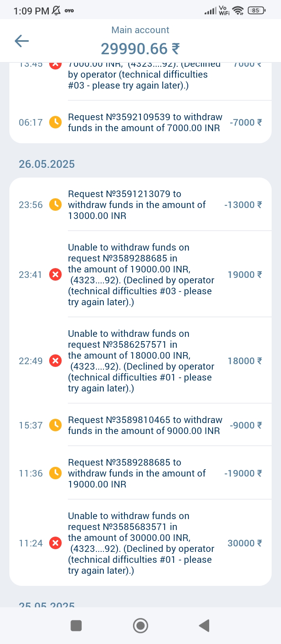Open withdrawal request №3592109539 entry
281x644 pixels.
tap(144, 123)
